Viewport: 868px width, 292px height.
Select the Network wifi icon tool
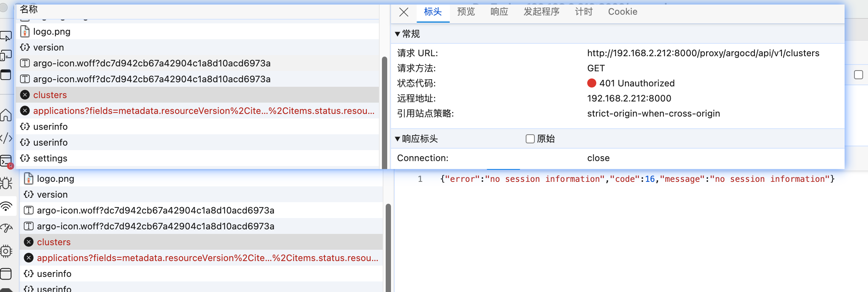[x=6, y=206]
